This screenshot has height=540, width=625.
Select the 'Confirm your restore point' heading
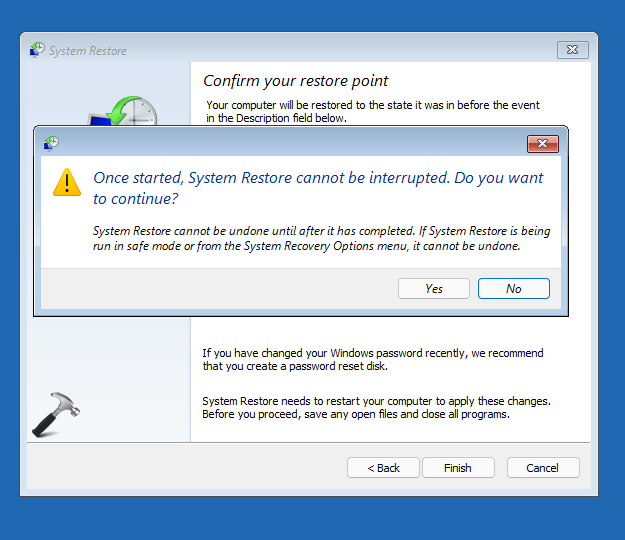click(295, 81)
